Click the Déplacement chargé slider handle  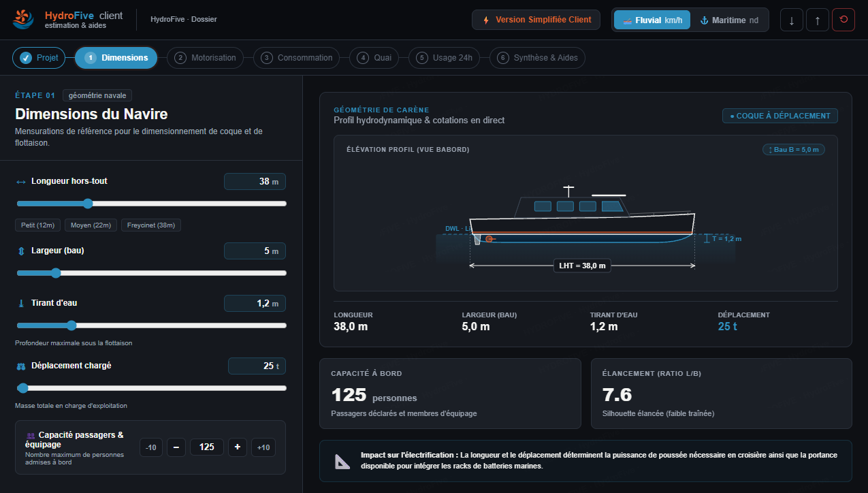[x=22, y=388]
